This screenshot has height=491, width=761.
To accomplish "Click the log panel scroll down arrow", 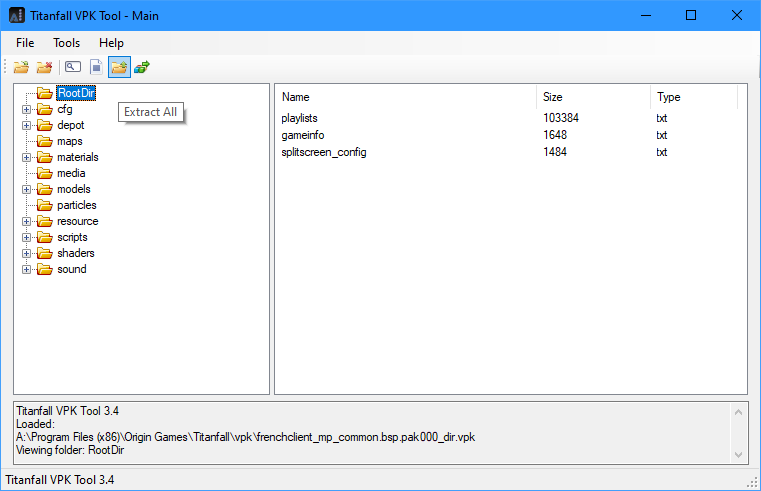I will (x=738, y=455).
